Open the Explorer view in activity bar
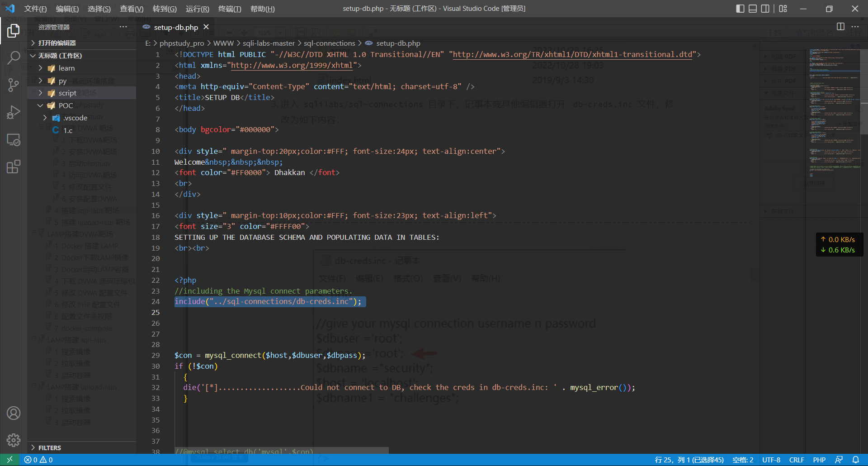The image size is (868, 466). tap(14, 31)
